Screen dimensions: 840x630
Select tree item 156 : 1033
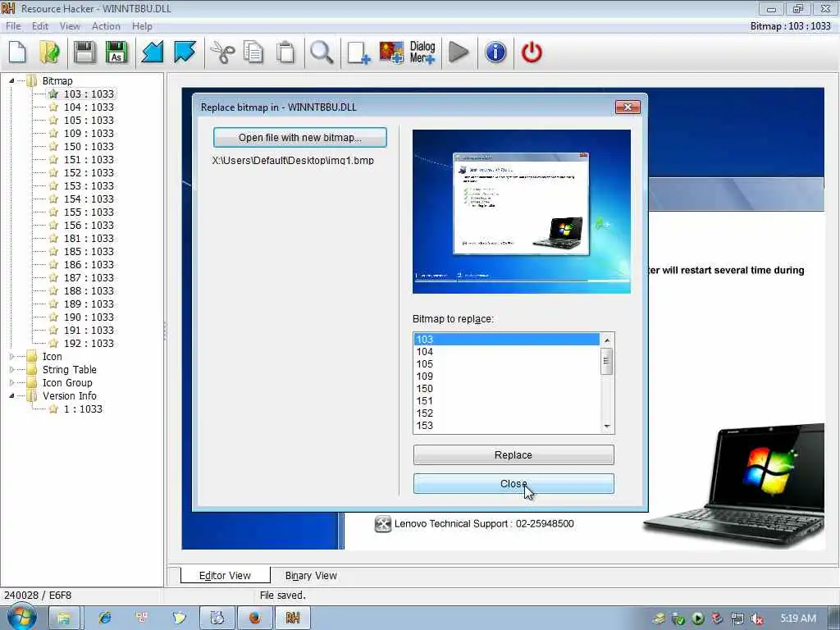89,225
